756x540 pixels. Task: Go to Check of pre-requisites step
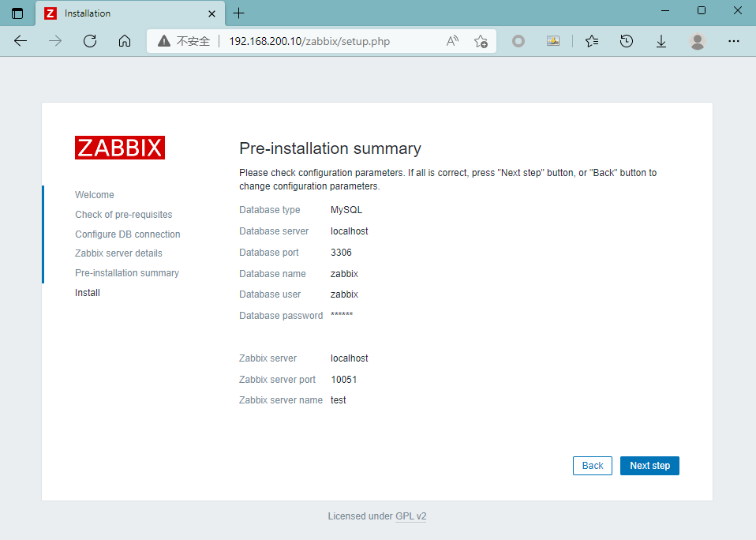point(123,215)
